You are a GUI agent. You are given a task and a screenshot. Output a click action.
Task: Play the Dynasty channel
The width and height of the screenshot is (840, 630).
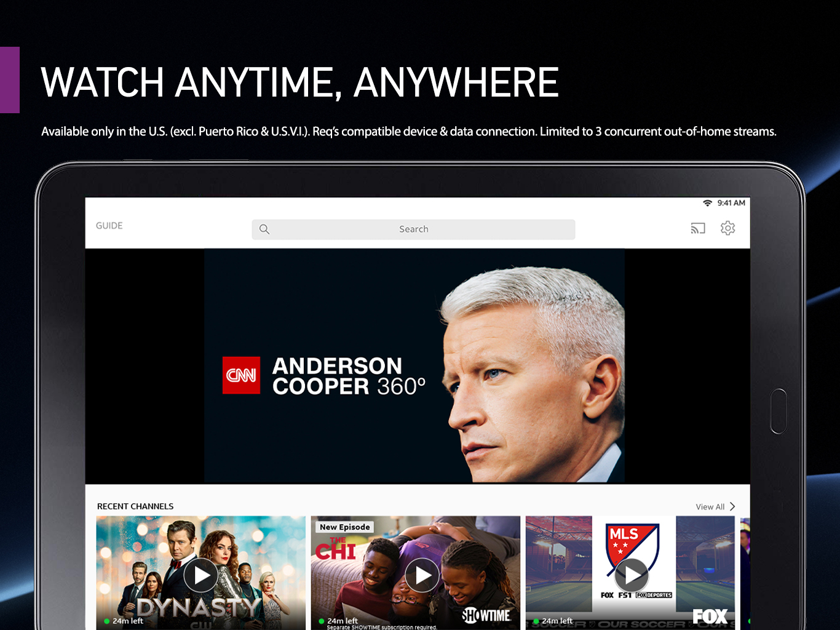201,575
